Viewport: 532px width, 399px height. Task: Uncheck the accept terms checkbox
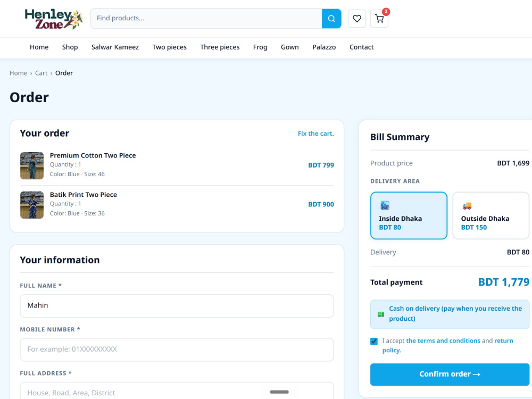[x=374, y=342]
